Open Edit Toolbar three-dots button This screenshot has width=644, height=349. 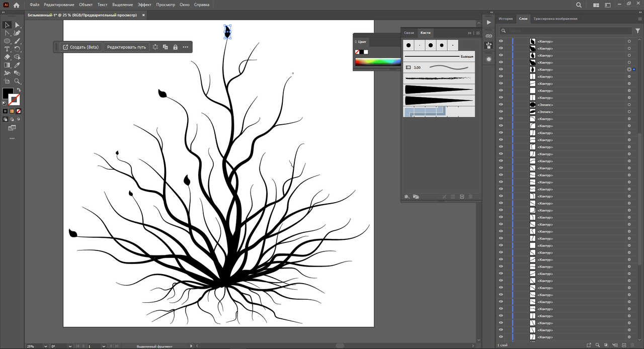12,138
